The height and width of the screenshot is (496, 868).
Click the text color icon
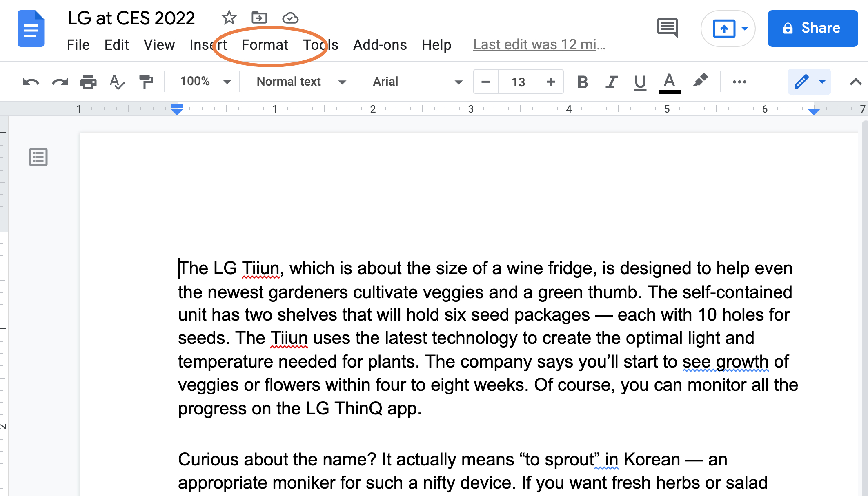coord(669,82)
